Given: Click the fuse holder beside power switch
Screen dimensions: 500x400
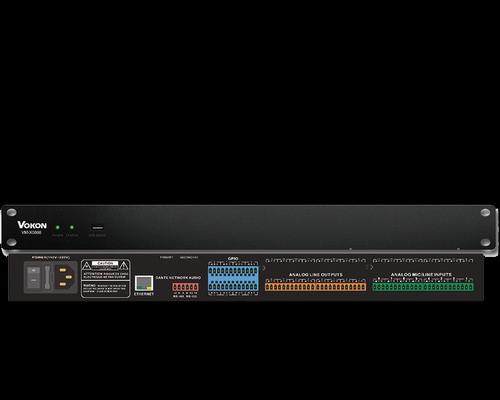Looking at the screenshot, I should [47, 277].
